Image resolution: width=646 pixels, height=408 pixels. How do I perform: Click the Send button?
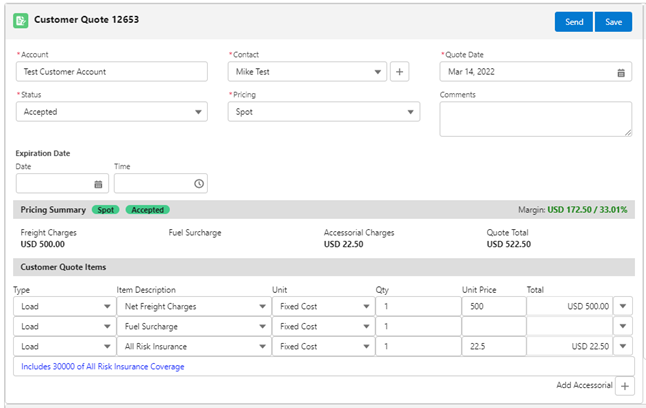573,22
